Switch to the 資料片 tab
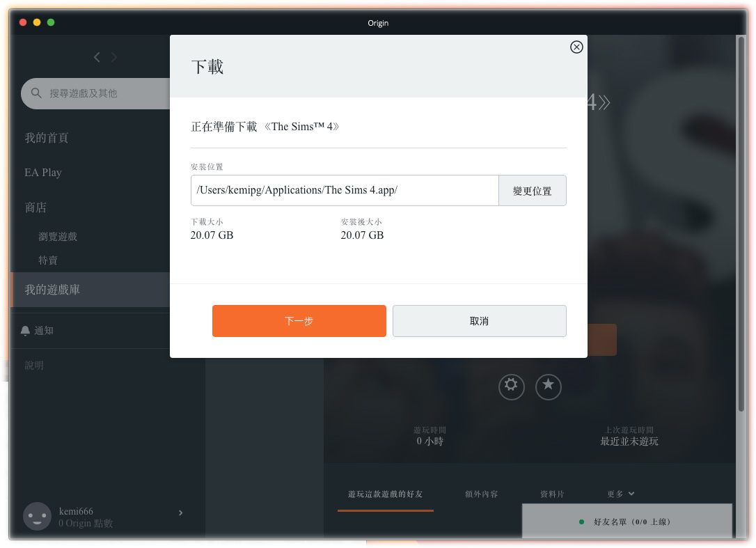 click(552, 494)
